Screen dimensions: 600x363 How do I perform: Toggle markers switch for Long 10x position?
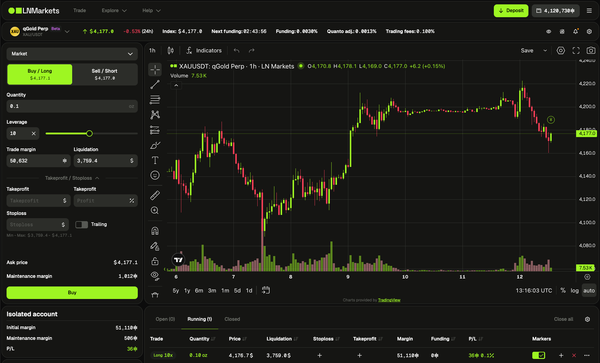pos(538,355)
